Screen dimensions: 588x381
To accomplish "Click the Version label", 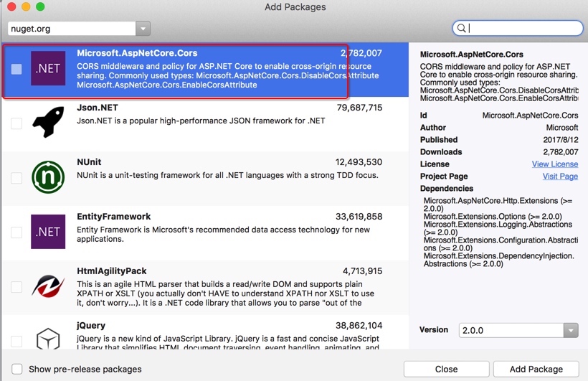I will pos(434,329).
